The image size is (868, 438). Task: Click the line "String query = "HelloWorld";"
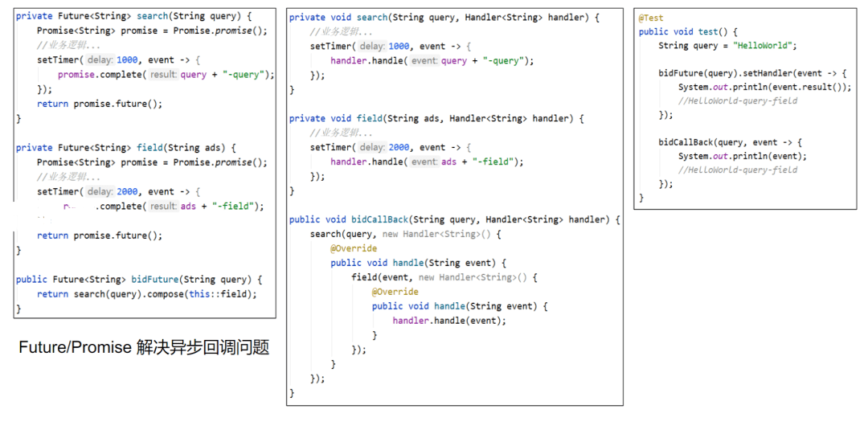728,45
